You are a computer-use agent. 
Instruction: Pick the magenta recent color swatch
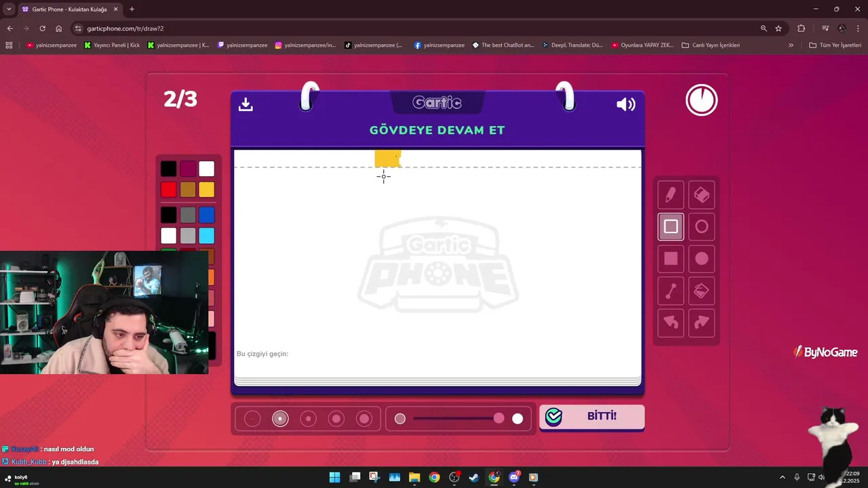tap(188, 169)
